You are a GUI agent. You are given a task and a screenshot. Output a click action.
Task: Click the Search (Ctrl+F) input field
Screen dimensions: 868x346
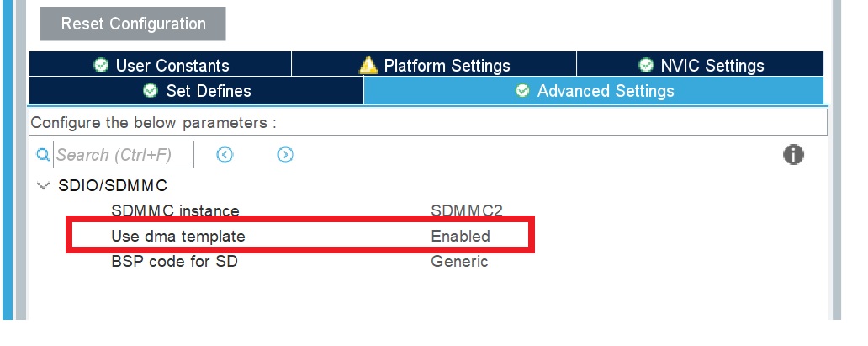(x=124, y=155)
